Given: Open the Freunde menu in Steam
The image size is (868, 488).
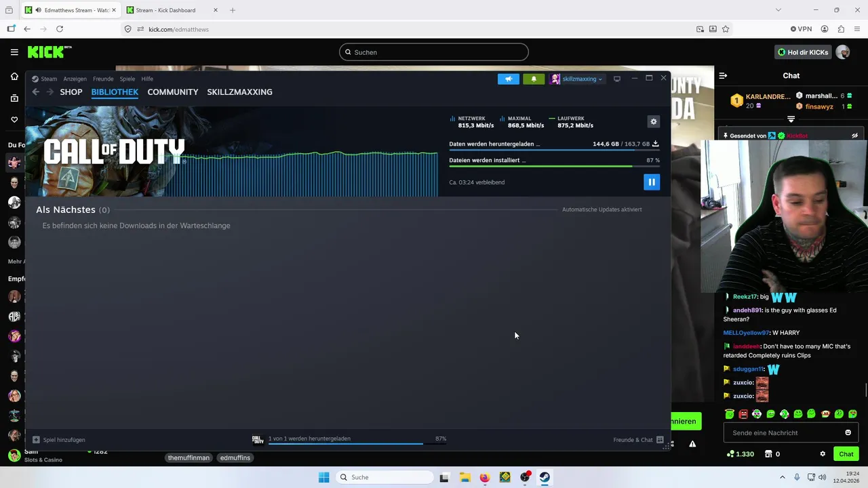Looking at the screenshot, I should pyautogui.click(x=103, y=79).
